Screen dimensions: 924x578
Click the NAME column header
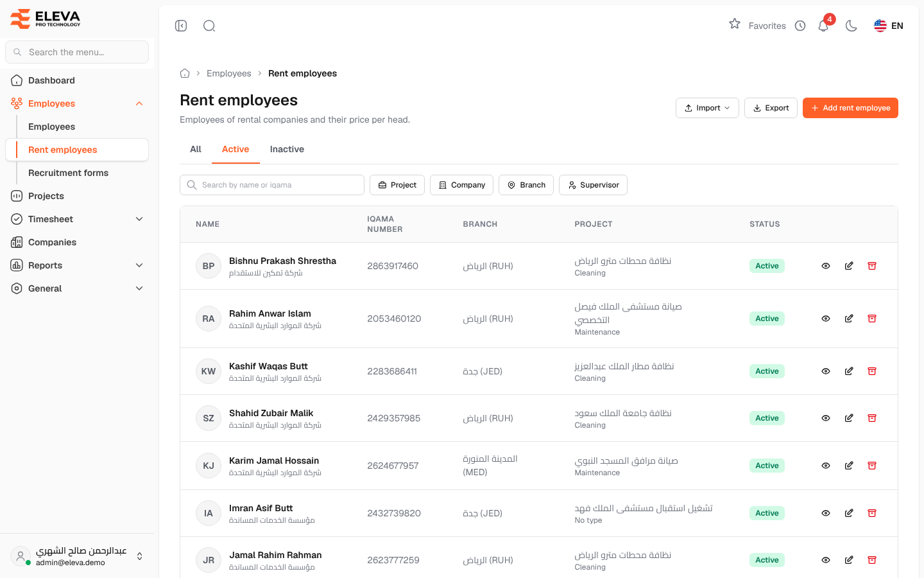click(x=207, y=224)
